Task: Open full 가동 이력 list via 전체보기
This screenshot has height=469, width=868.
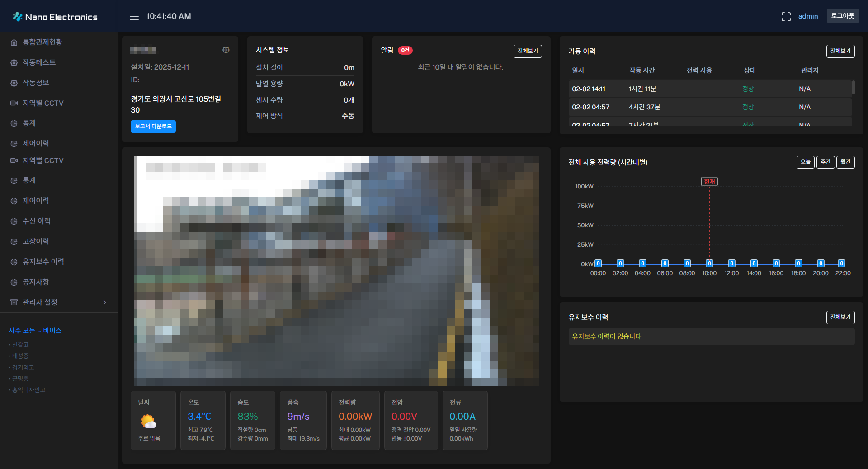Action: pos(840,51)
